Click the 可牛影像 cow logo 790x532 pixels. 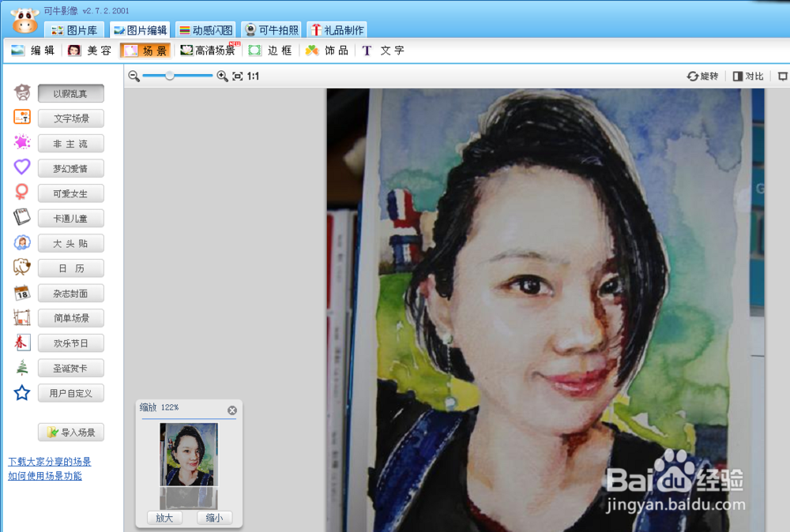(x=24, y=21)
